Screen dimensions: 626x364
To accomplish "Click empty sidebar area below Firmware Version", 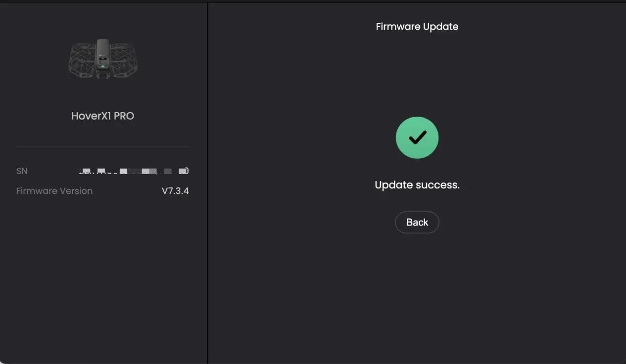I will [103, 277].
